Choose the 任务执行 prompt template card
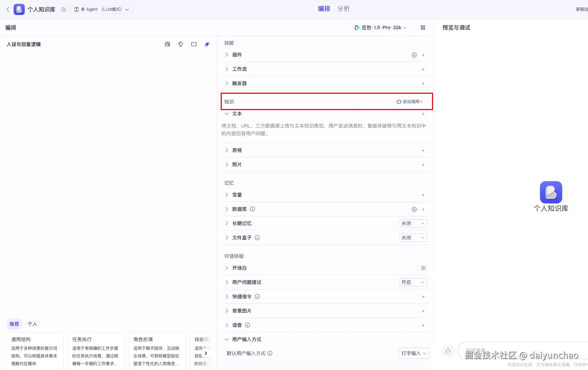This screenshot has width=588, height=370. [x=96, y=351]
